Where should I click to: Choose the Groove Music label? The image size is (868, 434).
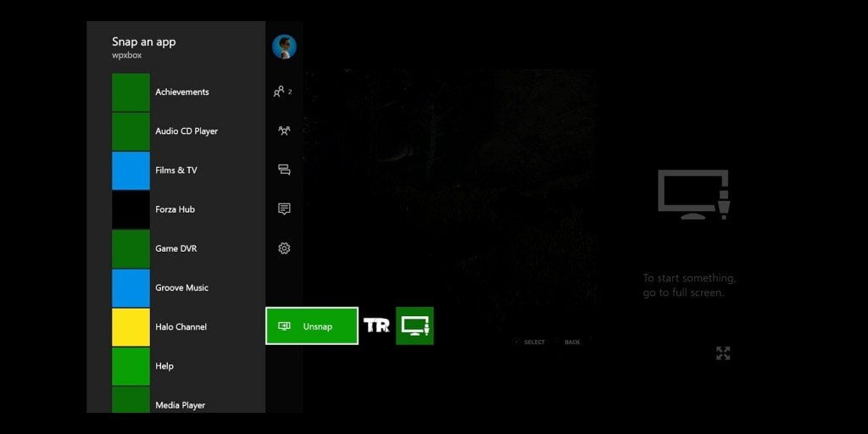coord(181,288)
